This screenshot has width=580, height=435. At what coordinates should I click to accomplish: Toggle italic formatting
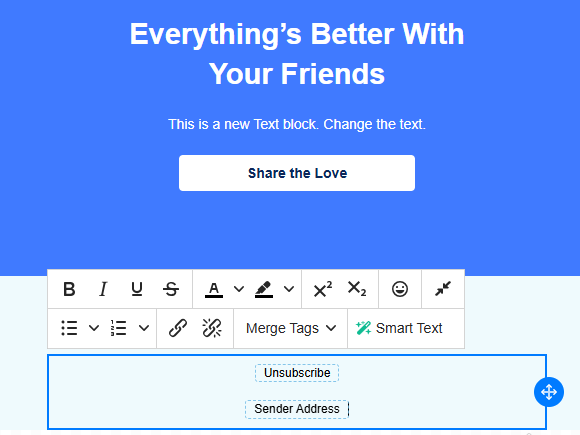tap(103, 289)
